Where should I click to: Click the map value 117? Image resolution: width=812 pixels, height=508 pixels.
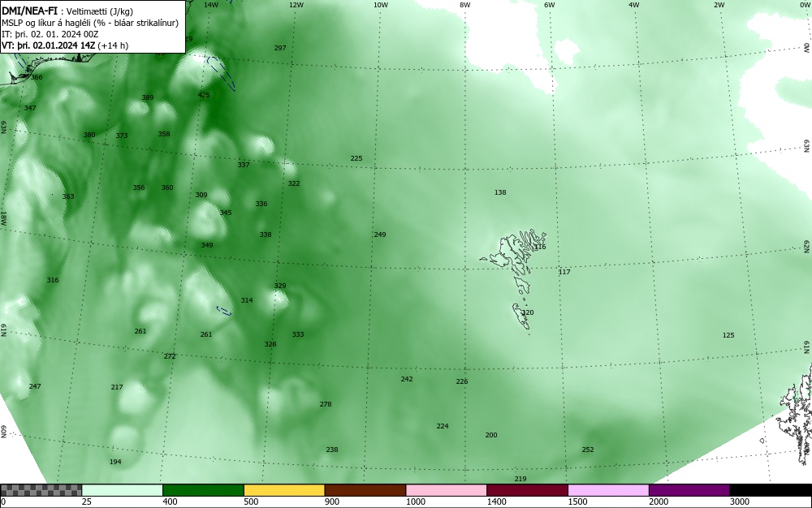click(564, 272)
